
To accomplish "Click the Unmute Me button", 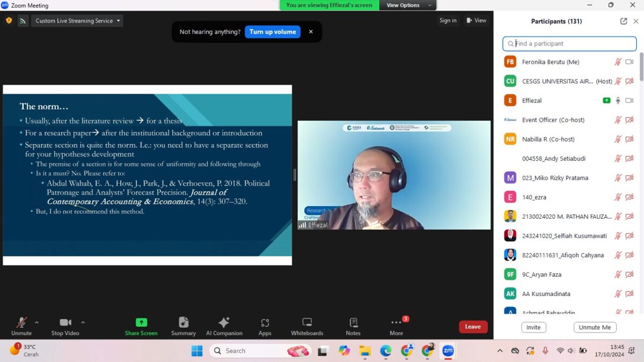I will coord(595,327).
